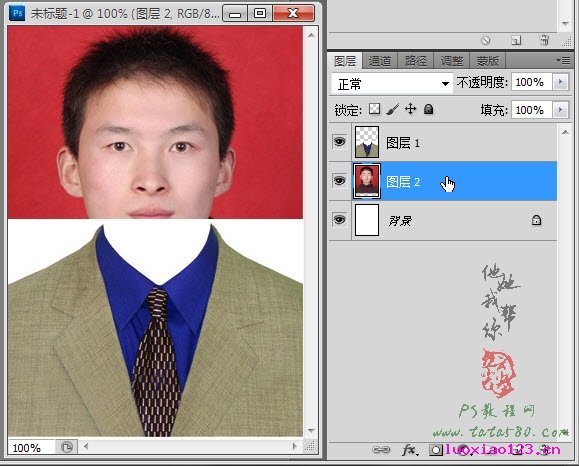Click the upper panel scroll down arrow
This screenshot has height=466, width=579.
pyautogui.click(x=565, y=24)
